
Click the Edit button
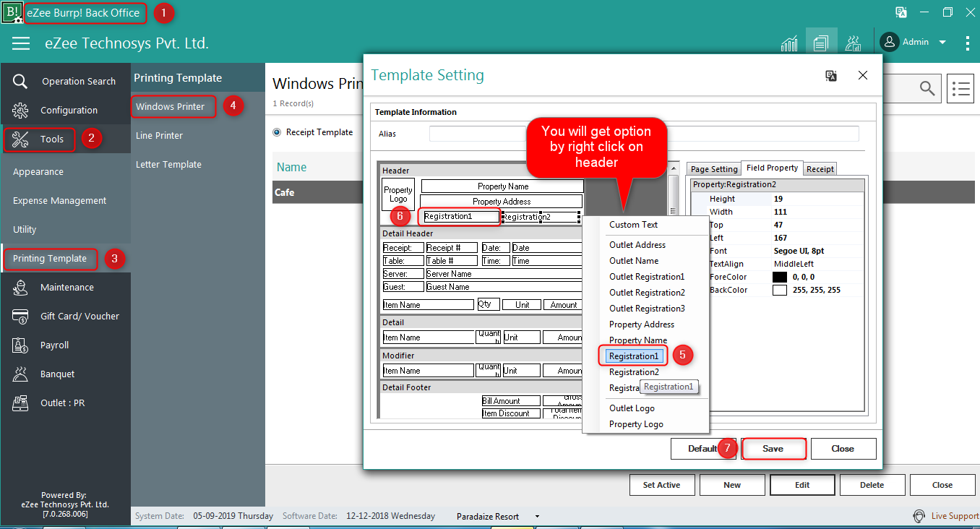pos(802,485)
